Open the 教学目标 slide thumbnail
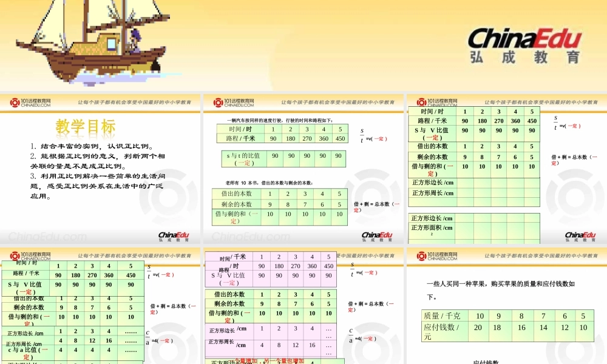 tap(100, 169)
